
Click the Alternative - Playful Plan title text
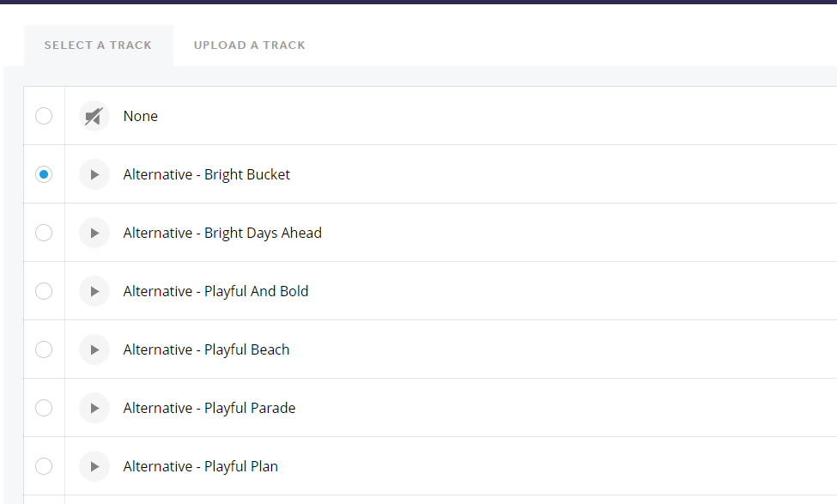pos(200,466)
